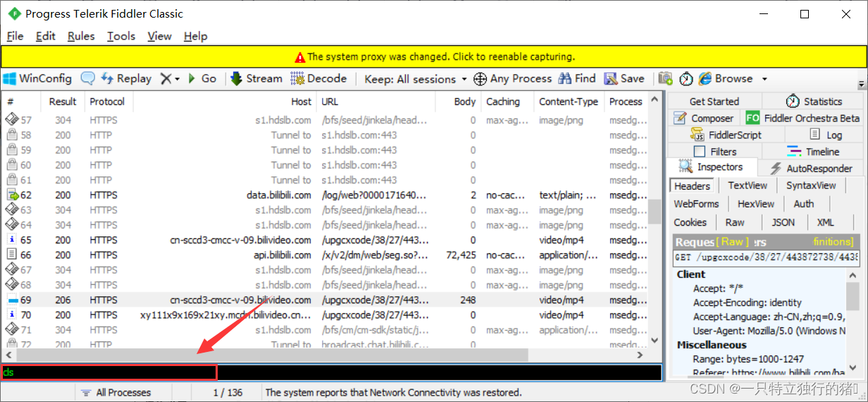Click horizontal scrollbar right arrow
Image resolution: width=868 pixels, height=402 pixels.
tap(640, 355)
